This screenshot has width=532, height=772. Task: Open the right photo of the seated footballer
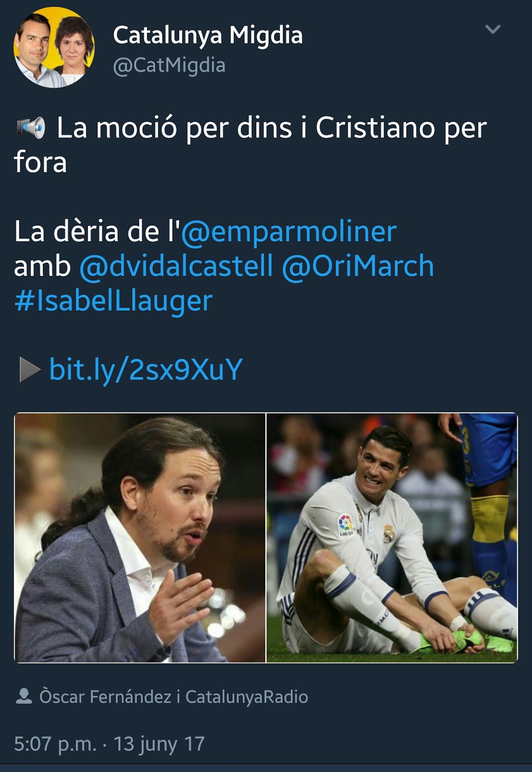392,538
